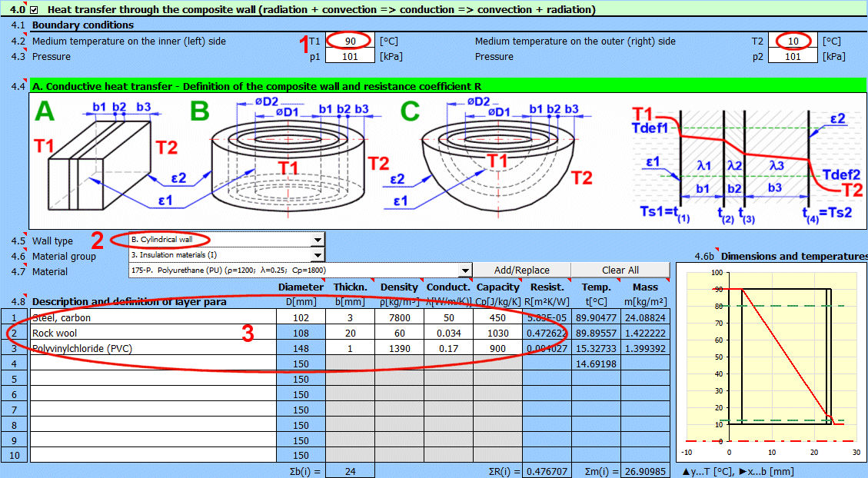Screen dimensions: 868x478
Task: Toggle the section 4.0 heat transfer checkbox
Action: pos(34,10)
